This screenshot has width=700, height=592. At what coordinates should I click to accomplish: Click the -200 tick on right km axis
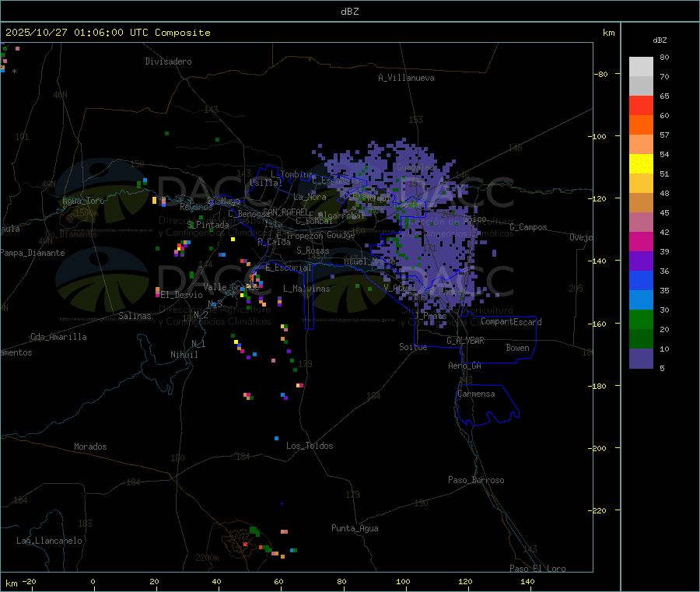point(603,448)
